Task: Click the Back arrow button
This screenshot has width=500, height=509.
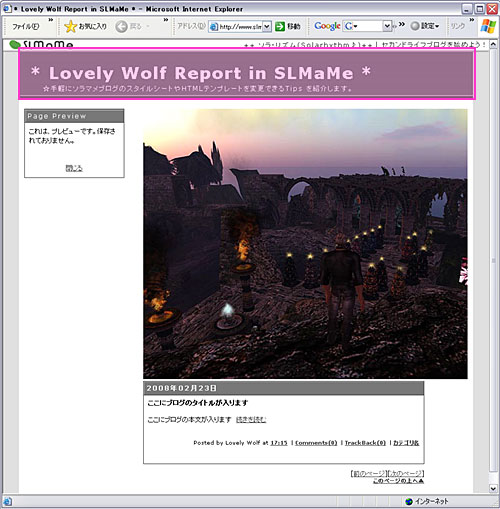Action: click(x=121, y=26)
